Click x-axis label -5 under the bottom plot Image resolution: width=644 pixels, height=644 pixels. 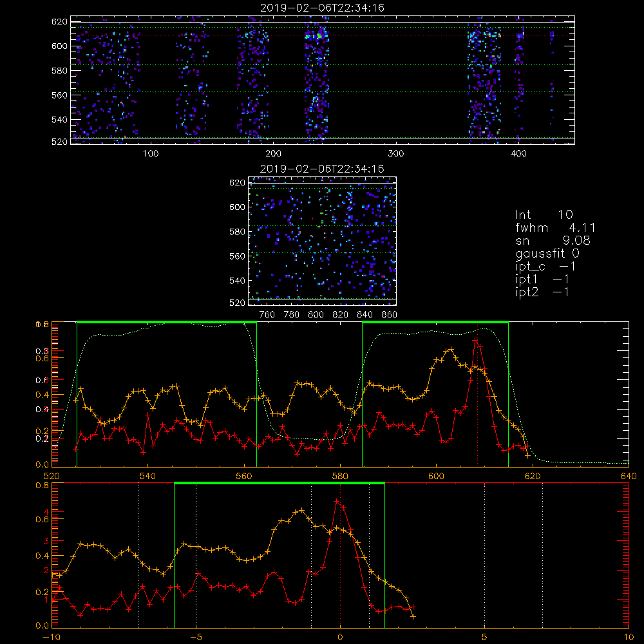pyautogui.click(x=196, y=638)
